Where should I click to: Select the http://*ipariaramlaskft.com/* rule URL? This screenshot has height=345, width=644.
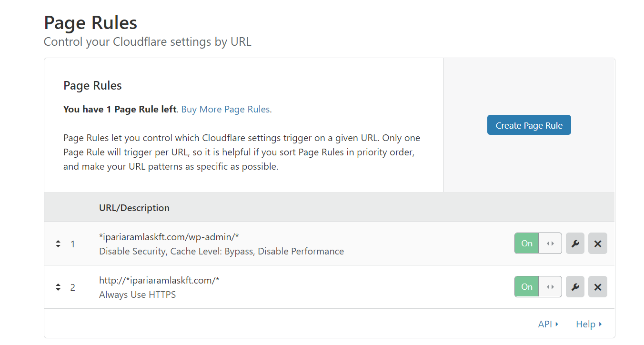click(x=159, y=280)
